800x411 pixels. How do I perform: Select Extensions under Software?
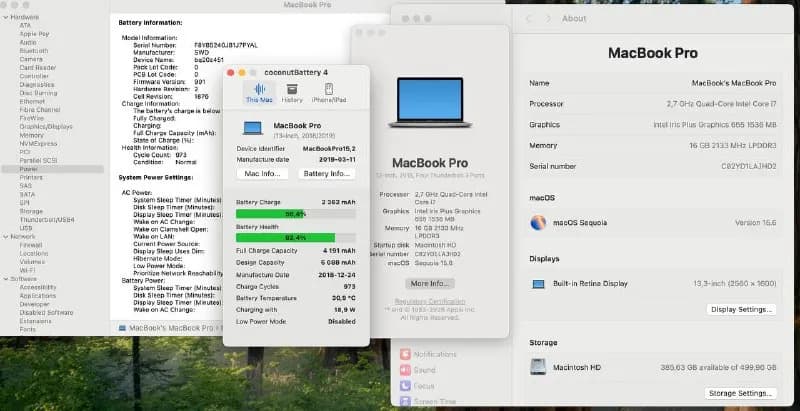[x=35, y=321]
